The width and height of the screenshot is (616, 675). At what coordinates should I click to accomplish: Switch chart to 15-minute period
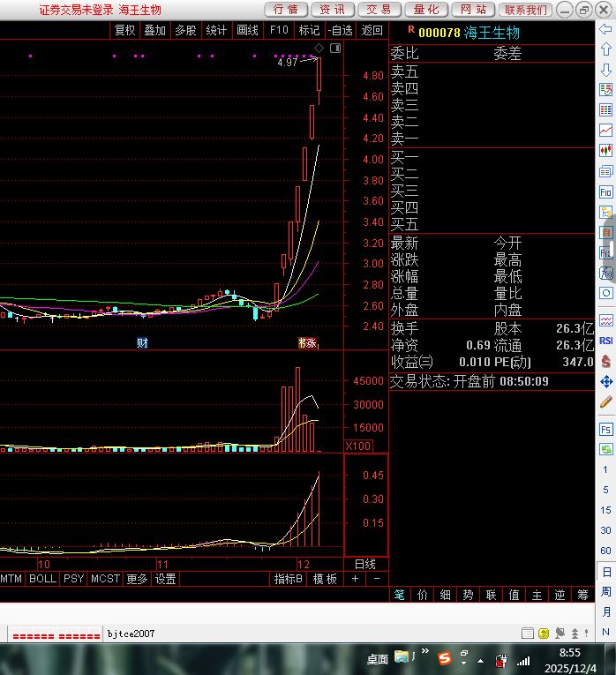[605, 510]
